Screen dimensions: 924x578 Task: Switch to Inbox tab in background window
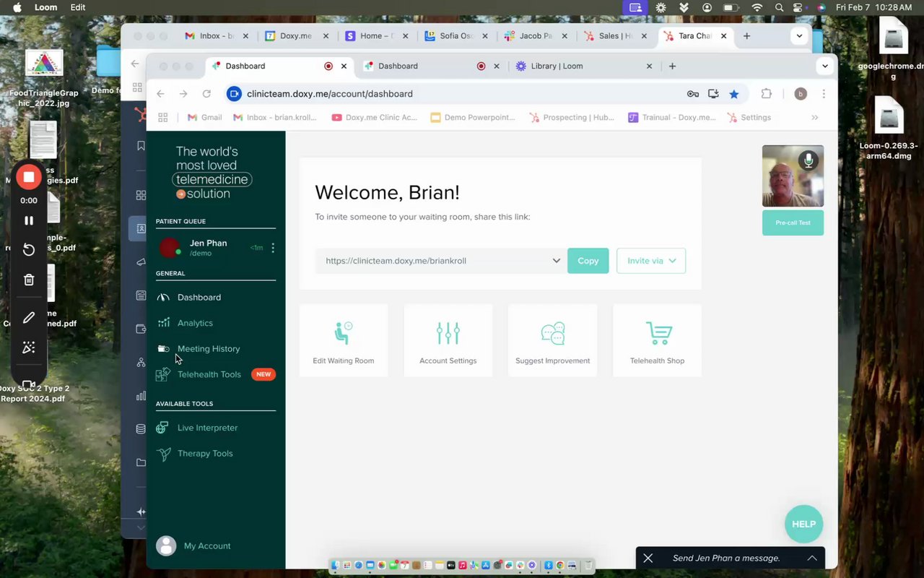click(x=216, y=35)
